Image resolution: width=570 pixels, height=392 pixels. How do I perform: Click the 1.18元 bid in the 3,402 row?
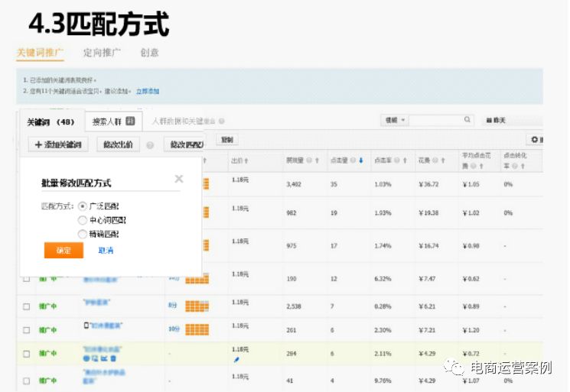(x=240, y=180)
